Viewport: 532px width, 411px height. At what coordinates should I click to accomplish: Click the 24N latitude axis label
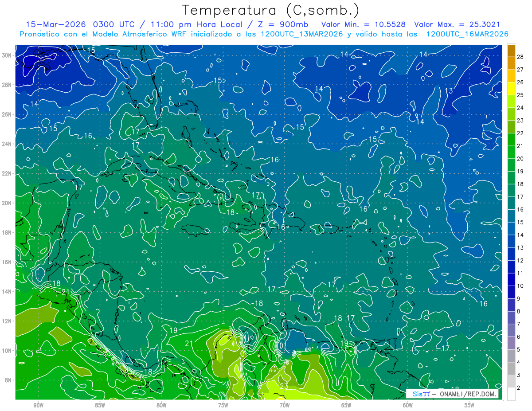point(7,144)
